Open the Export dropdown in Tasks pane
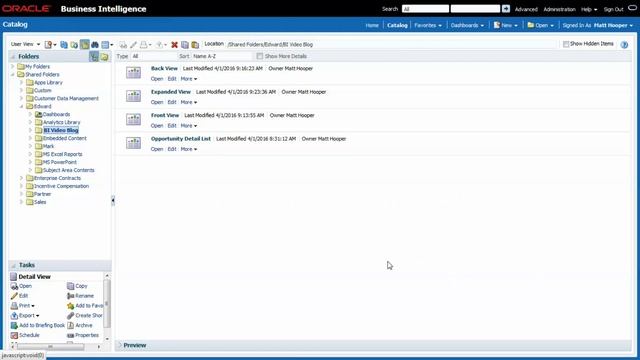Viewport: 640px width, 360px height. click(25, 316)
